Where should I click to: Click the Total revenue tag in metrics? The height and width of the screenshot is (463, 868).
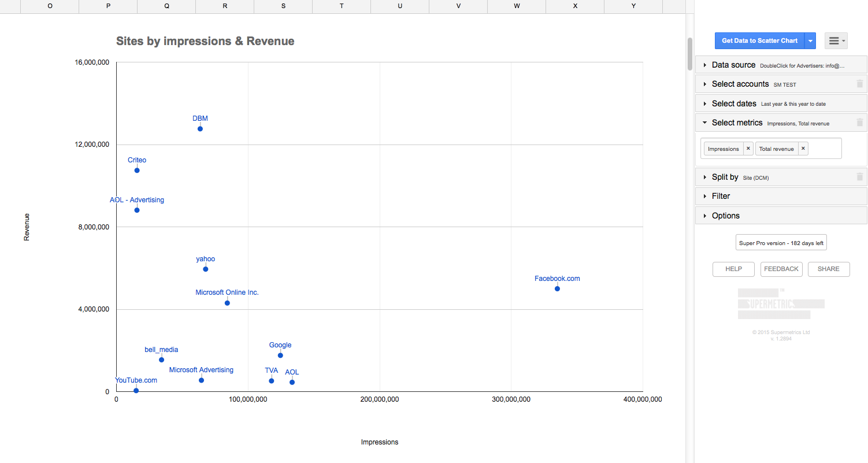[x=776, y=149]
